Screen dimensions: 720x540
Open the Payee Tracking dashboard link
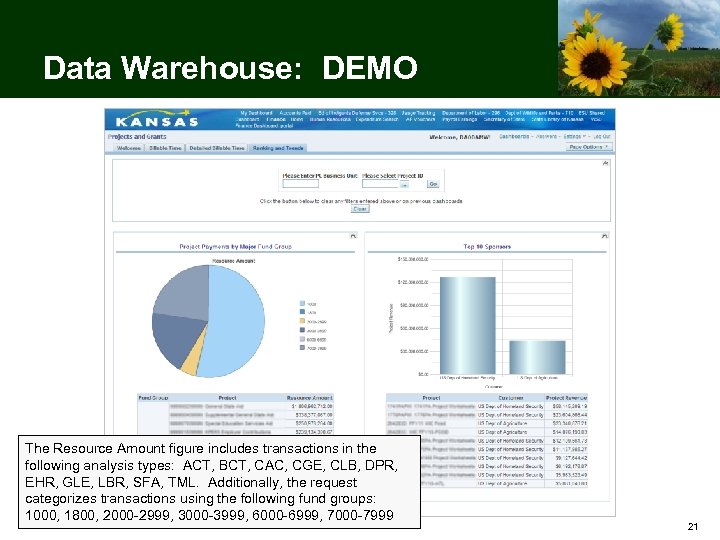coord(418,113)
